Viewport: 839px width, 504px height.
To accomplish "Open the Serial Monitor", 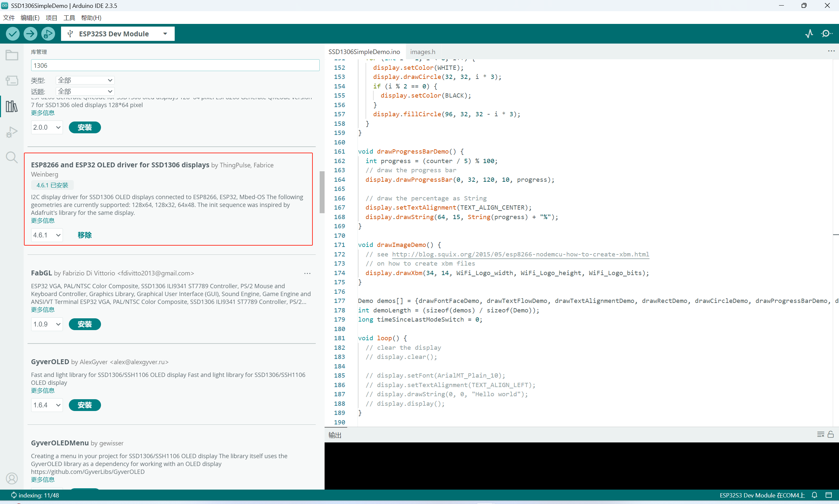I will pyautogui.click(x=827, y=34).
